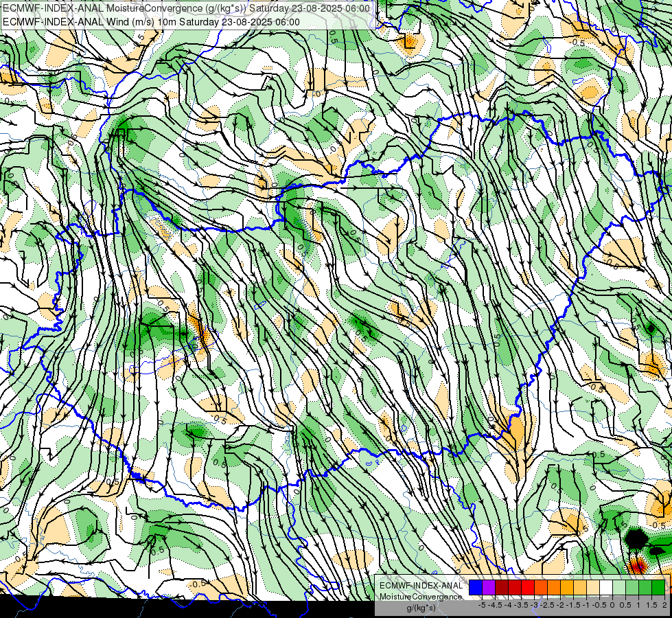
Task: Click the legend tick label -5
Action: click(482, 605)
